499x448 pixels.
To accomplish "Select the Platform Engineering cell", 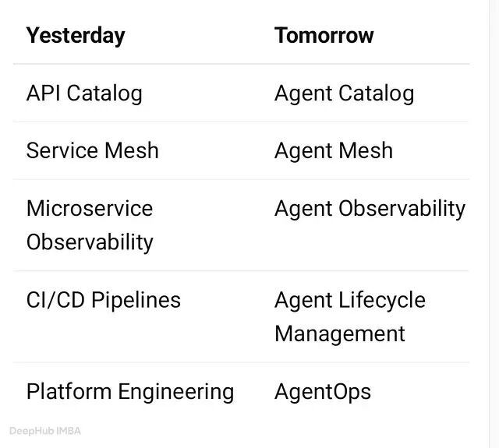I will tap(130, 392).
